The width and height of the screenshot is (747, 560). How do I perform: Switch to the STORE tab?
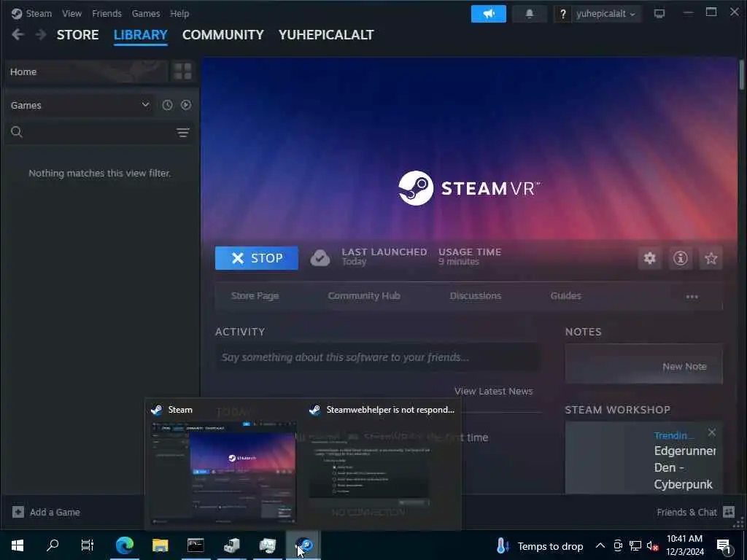pyautogui.click(x=77, y=35)
